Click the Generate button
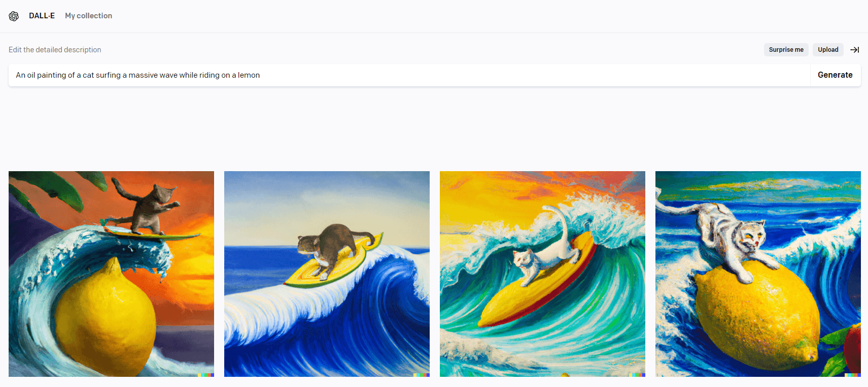The width and height of the screenshot is (868, 387). tap(835, 75)
